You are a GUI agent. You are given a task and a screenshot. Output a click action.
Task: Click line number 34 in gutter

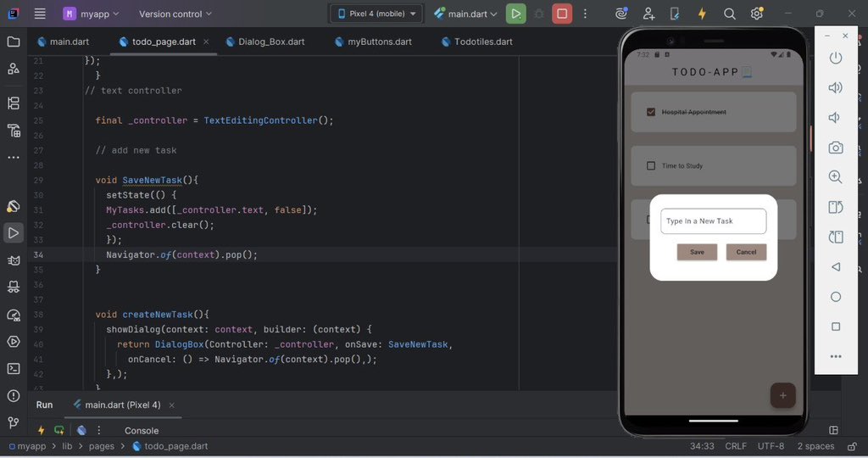tap(38, 254)
